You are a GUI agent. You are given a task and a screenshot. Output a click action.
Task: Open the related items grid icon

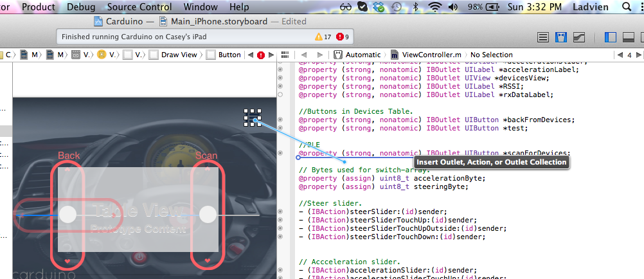pos(285,55)
